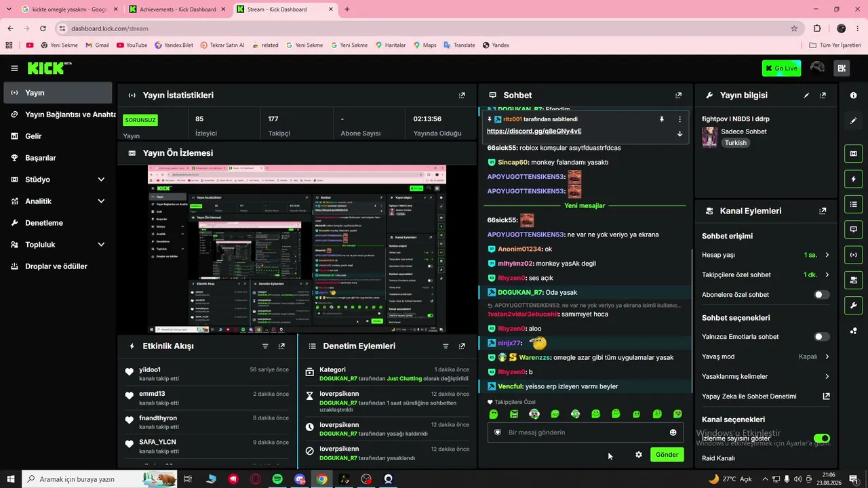Open the hamburger menu beside the Kick logo

click(14, 68)
